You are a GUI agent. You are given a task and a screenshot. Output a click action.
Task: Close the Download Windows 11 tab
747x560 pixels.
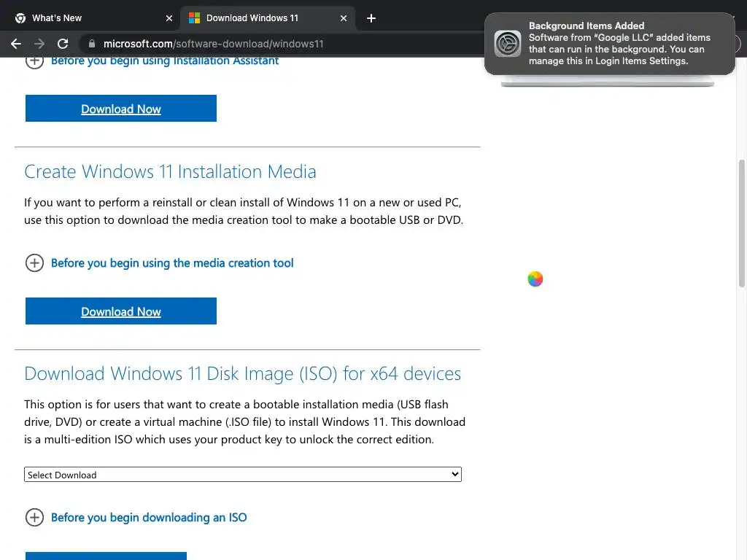pyautogui.click(x=344, y=18)
